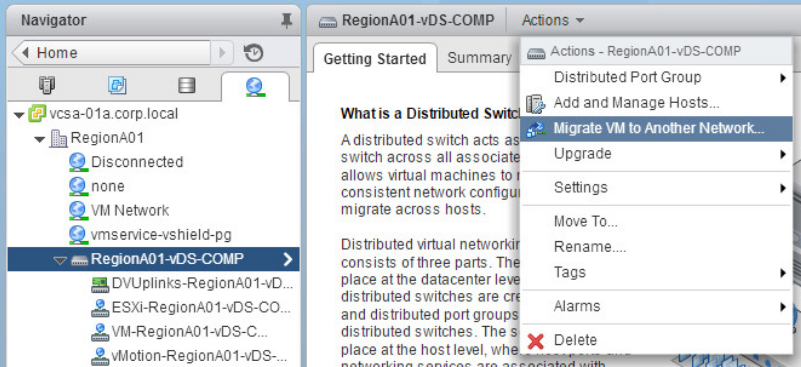Viewport: 801px width, 367px height.
Task: Switch to Storage view icon
Action: (x=186, y=85)
